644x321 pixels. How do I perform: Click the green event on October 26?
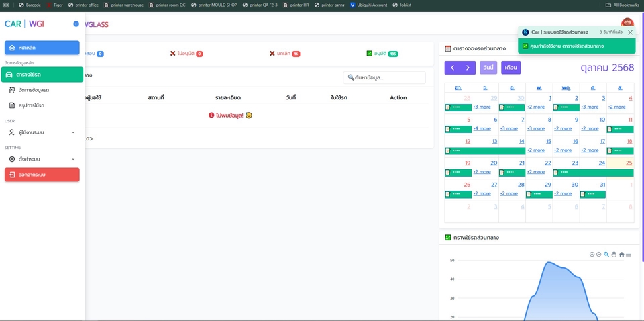(x=458, y=194)
